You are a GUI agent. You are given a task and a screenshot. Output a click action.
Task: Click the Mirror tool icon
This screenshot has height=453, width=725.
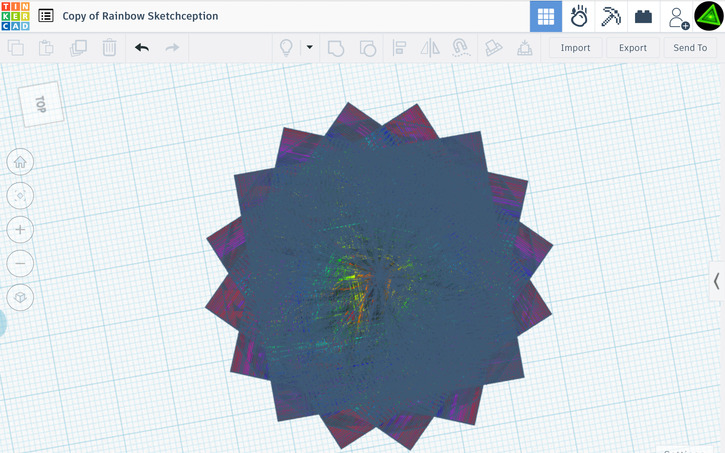tap(430, 48)
